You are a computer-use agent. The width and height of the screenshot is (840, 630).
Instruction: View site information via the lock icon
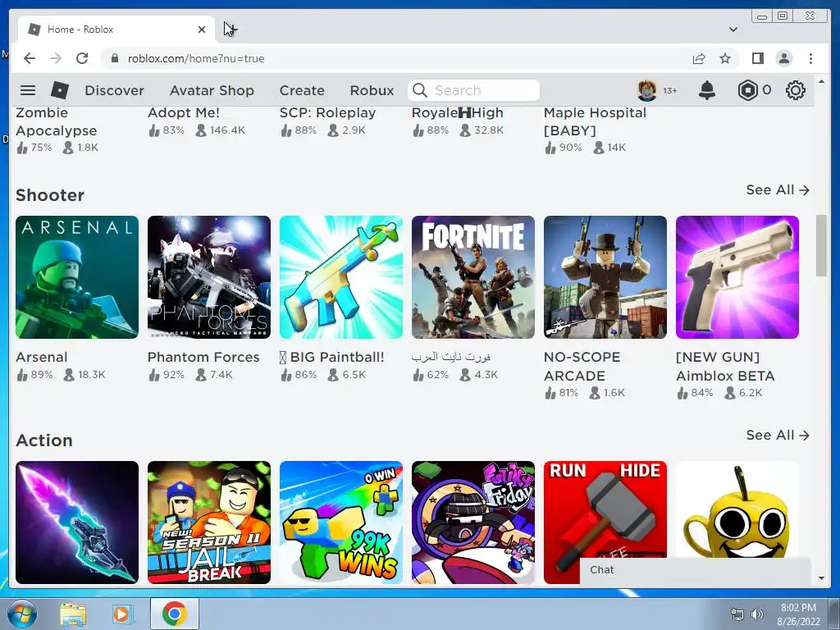click(114, 58)
